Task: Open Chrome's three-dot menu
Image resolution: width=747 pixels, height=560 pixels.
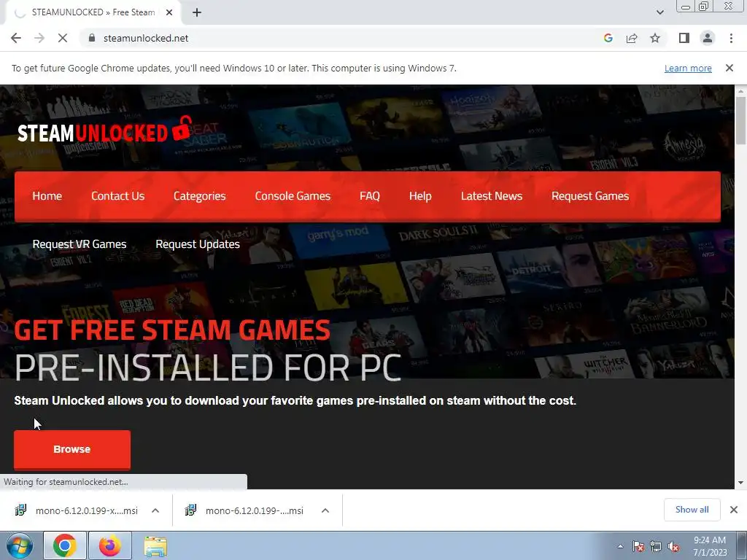Action: point(731,38)
